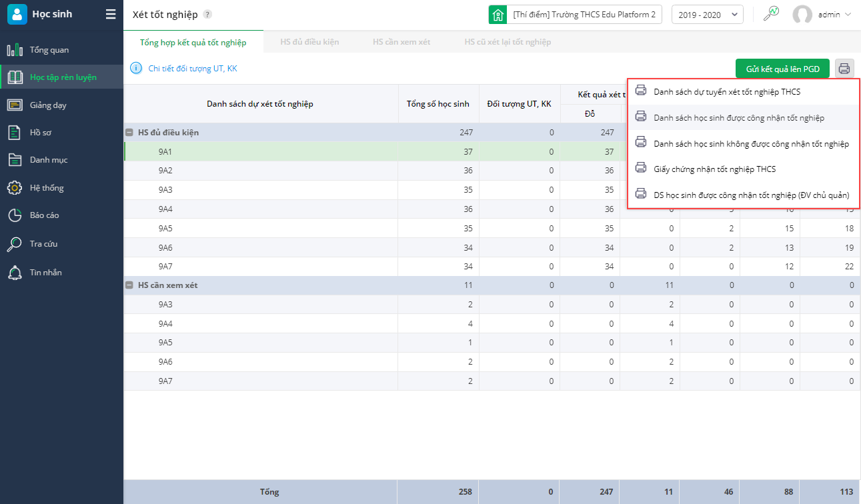The height and width of the screenshot is (504, 861).
Task: Open the Tin nhắn bell icon
Action: (15, 273)
